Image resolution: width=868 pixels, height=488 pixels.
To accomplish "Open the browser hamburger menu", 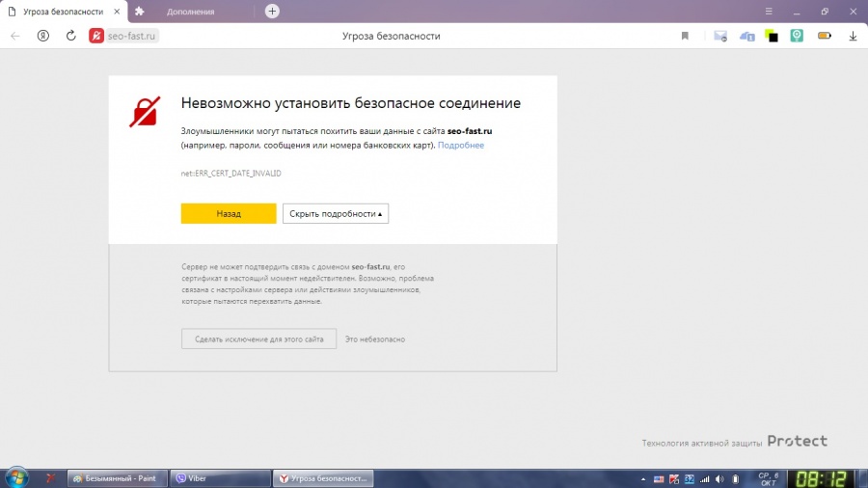I will coord(769,11).
